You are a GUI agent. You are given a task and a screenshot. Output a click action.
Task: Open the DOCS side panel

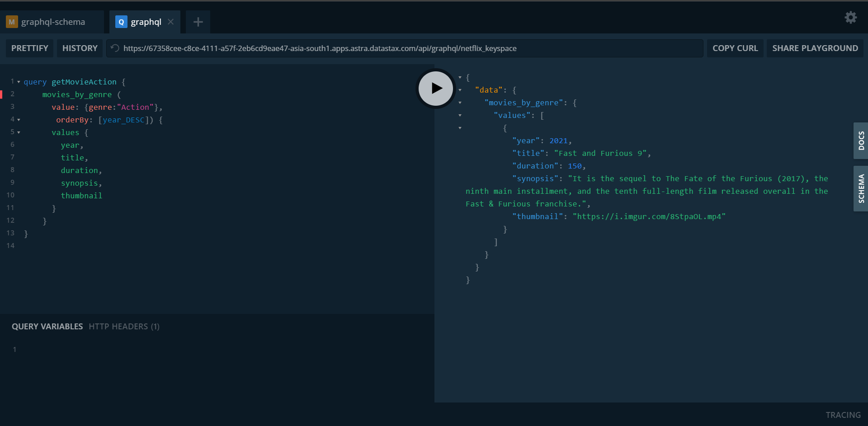861,140
